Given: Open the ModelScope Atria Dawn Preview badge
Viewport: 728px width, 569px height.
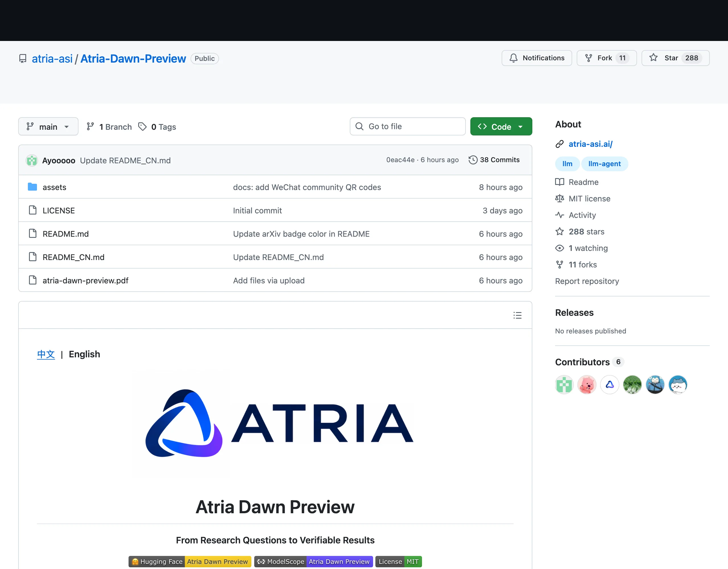Looking at the screenshot, I should click(x=314, y=562).
